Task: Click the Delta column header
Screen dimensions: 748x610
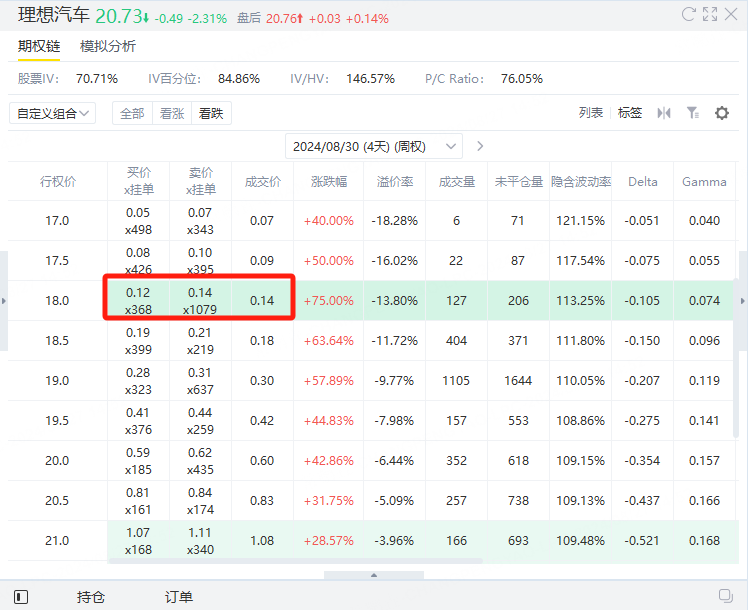Action: 643,182
